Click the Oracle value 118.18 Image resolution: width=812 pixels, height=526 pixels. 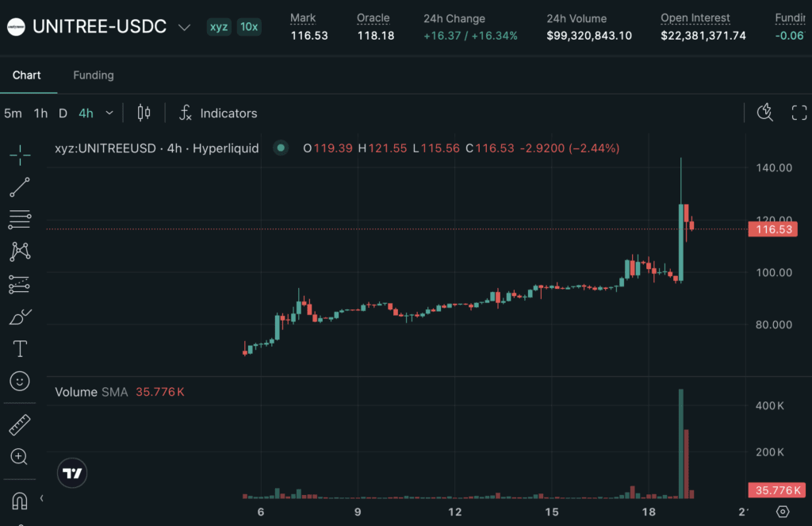point(376,36)
